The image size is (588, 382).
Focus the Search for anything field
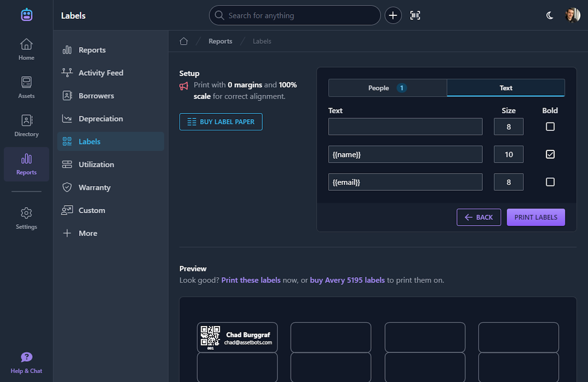click(x=295, y=15)
